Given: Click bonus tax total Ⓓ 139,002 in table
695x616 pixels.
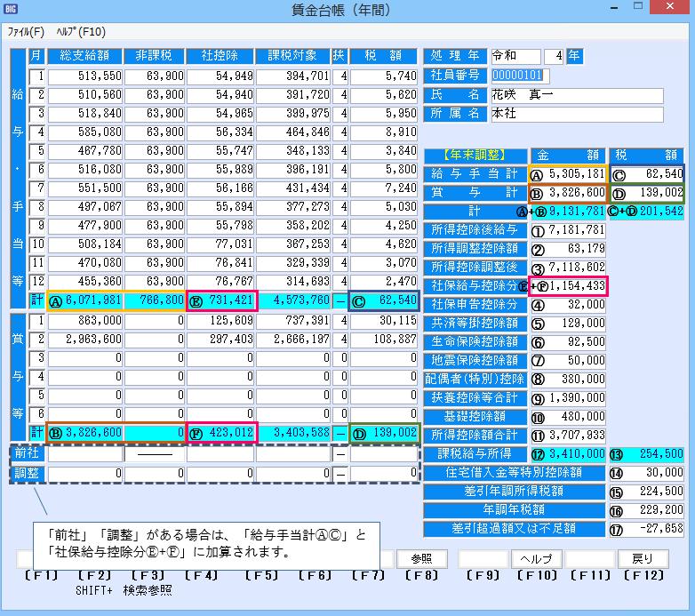Looking at the screenshot, I should [x=384, y=433].
